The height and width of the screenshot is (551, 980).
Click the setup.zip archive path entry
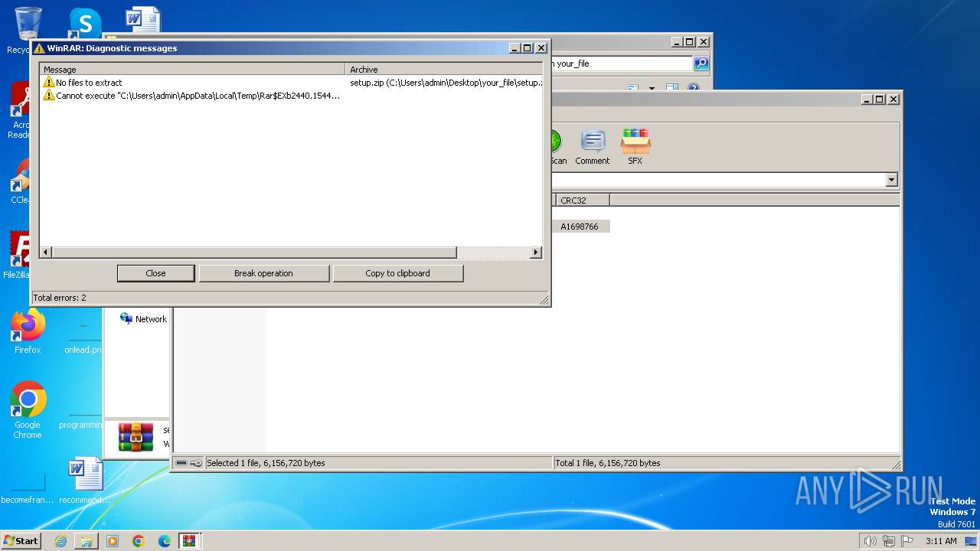446,83
